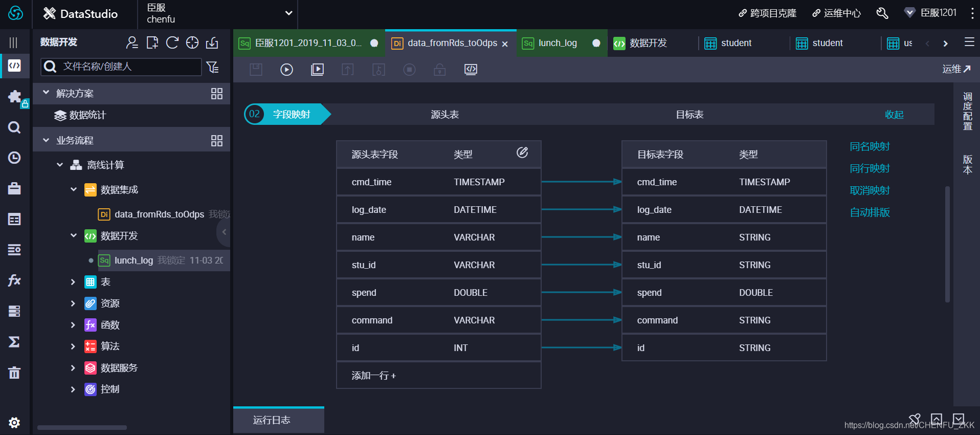
Task: Click the lock icon in editor toolbar
Action: pos(440,70)
